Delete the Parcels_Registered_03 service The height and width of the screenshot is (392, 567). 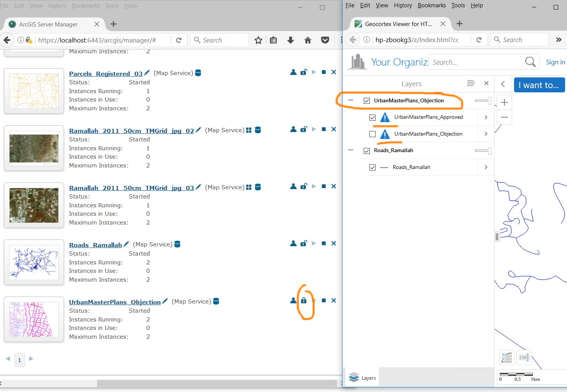334,72
